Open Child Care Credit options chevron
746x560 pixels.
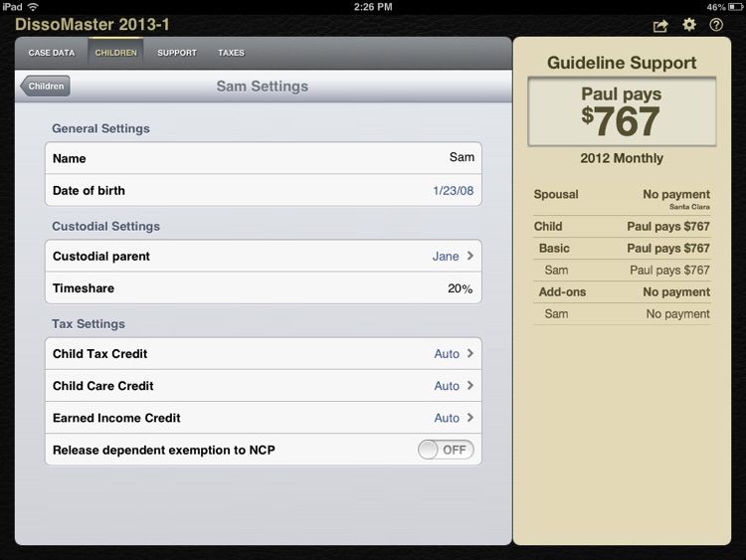[470, 385]
